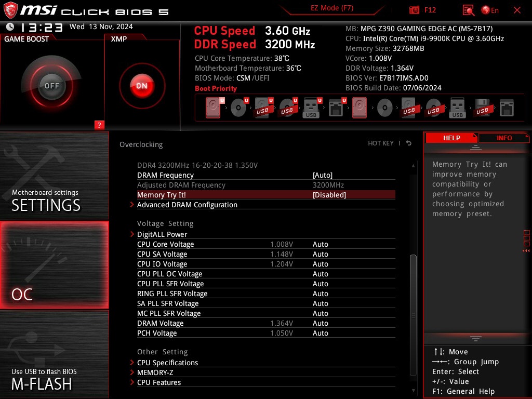Click the Boot Priority label
This screenshot has height=399, width=532.
click(216, 88)
